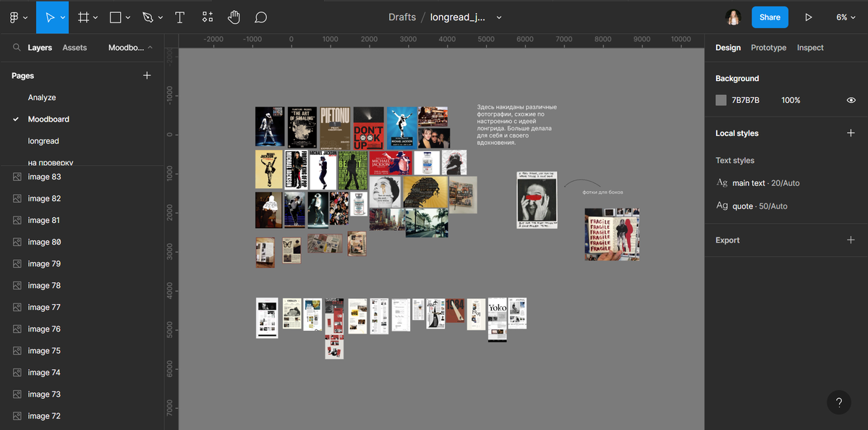Select the PIETONU poster image
The width and height of the screenshot is (868, 430).
click(336, 127)
